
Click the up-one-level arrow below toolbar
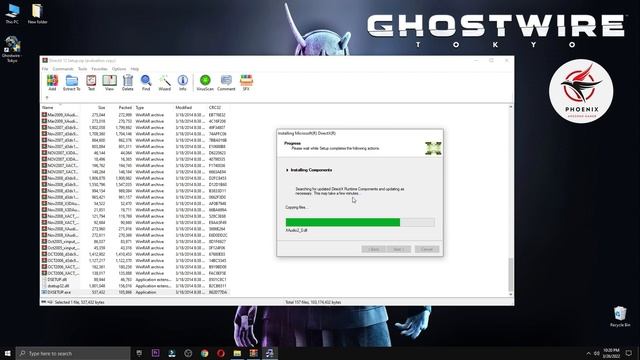pos(47,98)
